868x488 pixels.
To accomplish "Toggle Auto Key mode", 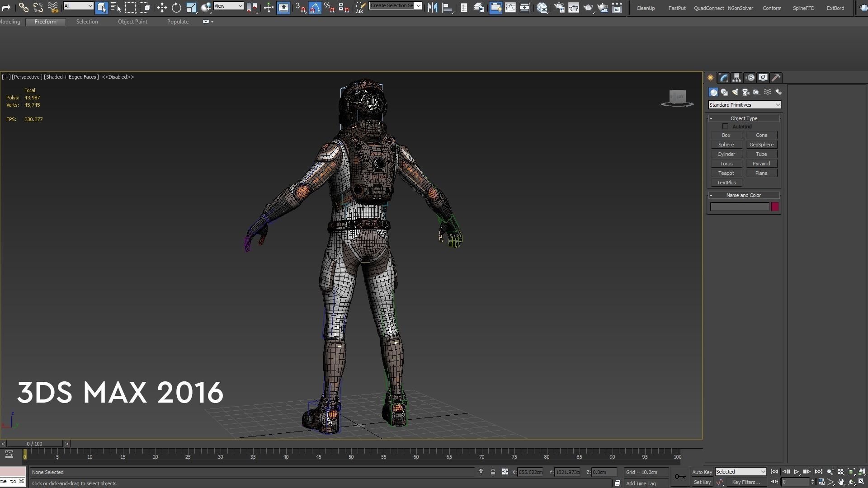I will [x=702, y=472].
